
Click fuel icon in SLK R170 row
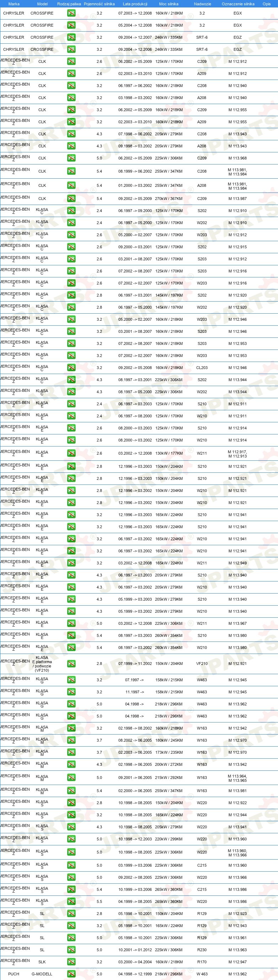pos(71,962)
